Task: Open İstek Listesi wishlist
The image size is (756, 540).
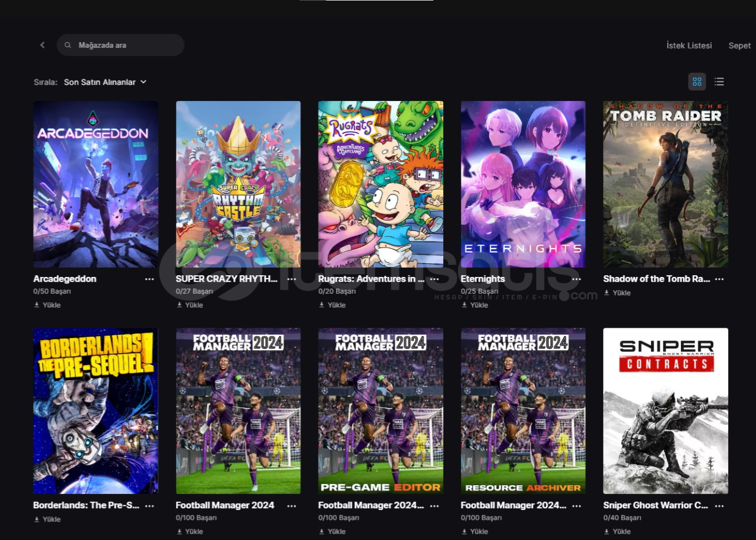Action: point(689,46)
